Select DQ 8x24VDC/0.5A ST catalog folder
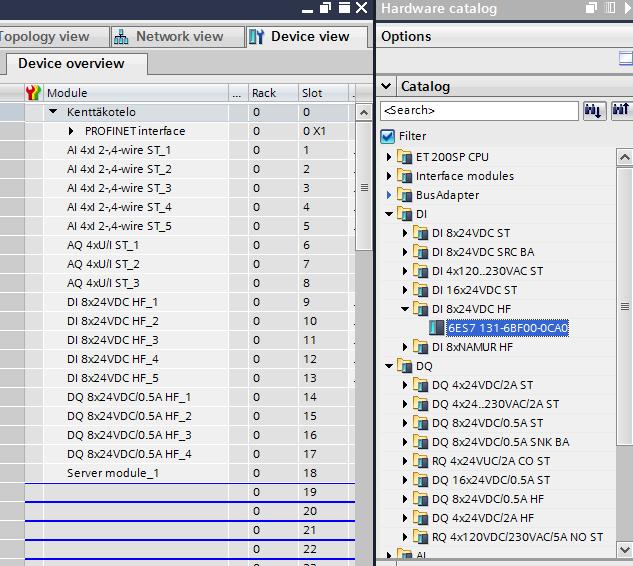 [x=487, y=423]
